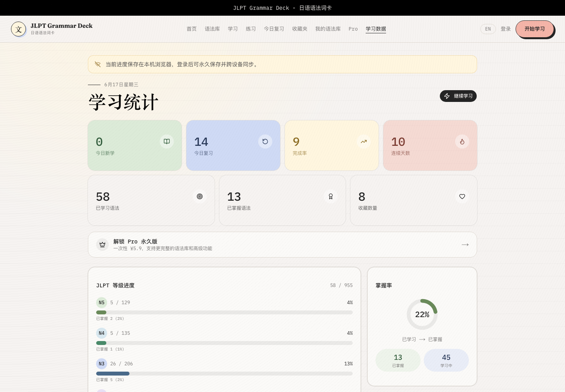Click the 开始学习 button
Screen dimensions: 565x392
(535, 29)
